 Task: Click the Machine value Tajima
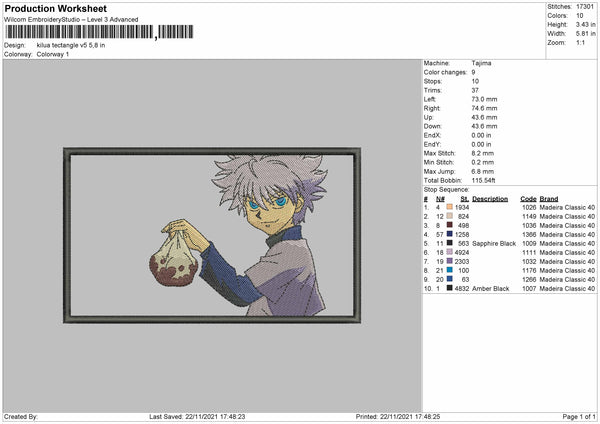(481, 63)
